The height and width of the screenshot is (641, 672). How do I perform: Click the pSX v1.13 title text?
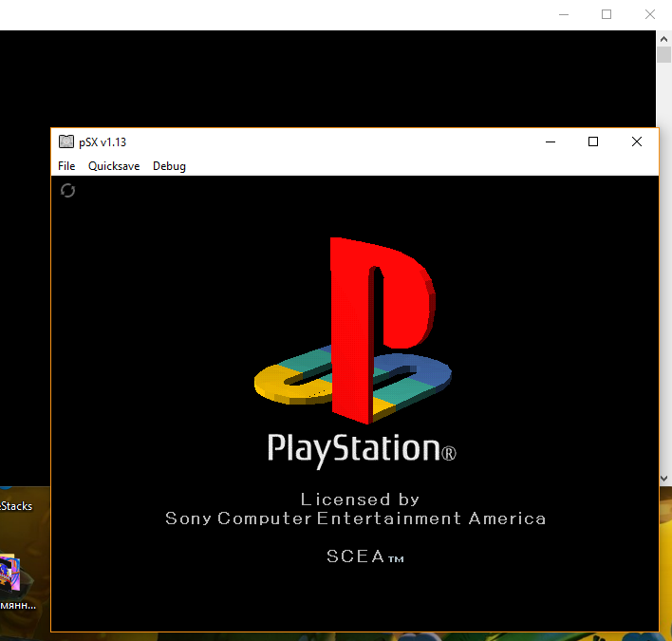pyautogui.click(x=103, y=141)
